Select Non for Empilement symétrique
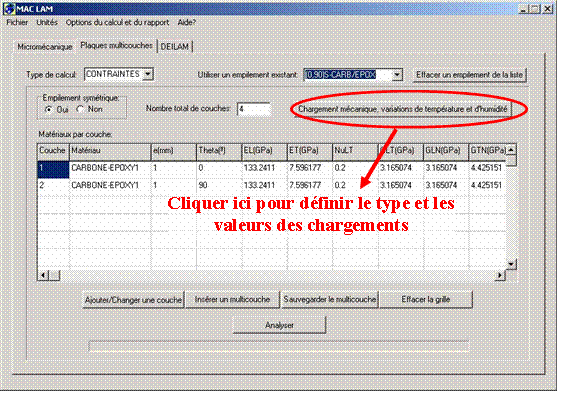 80,109
